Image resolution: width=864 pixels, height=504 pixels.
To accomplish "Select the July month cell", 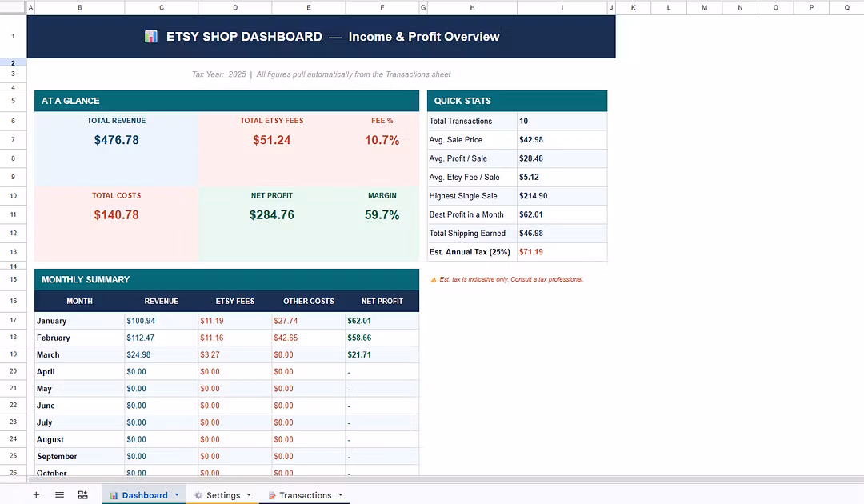I will [x=80, y=422].
